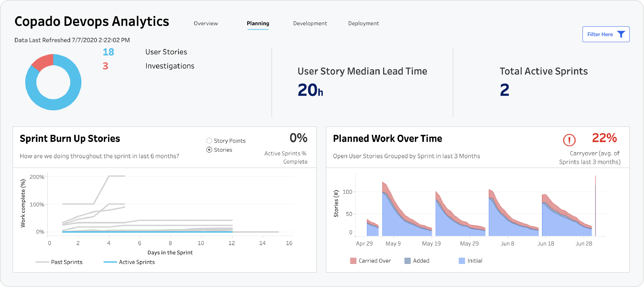Click the 0% active sprints complete value

point(298,138)
